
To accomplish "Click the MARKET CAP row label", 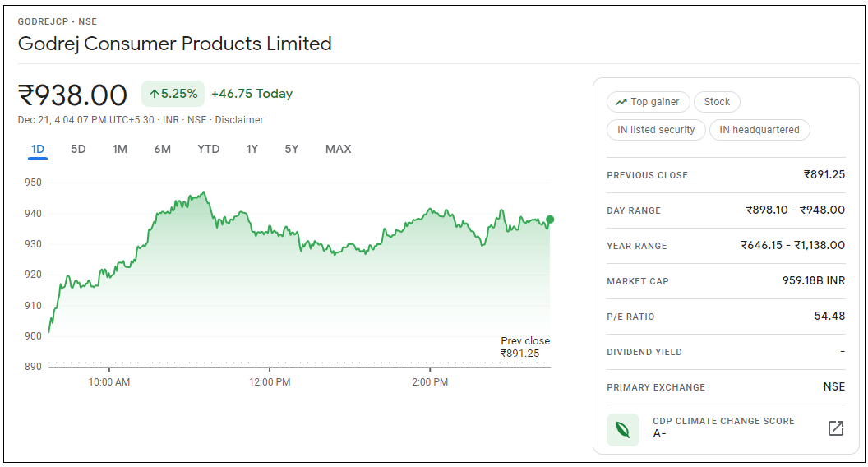I will (x=638, y=281).
